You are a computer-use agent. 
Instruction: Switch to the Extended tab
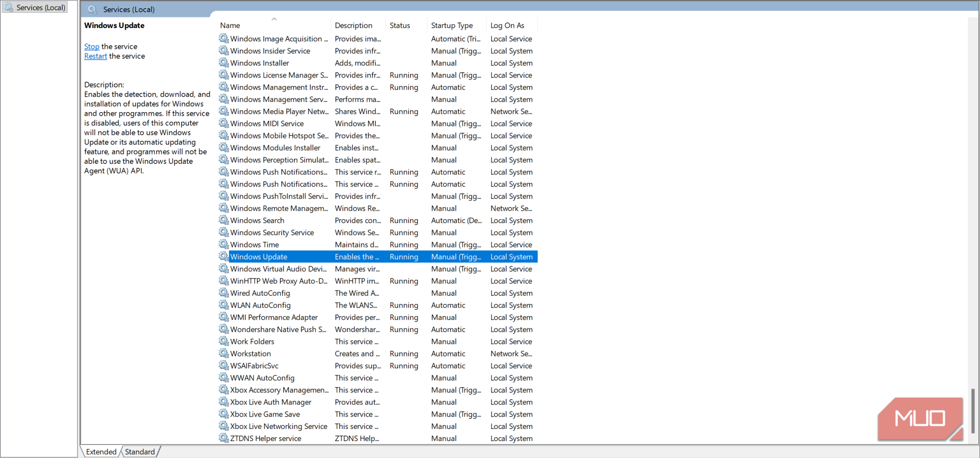(x=101, y=452)
